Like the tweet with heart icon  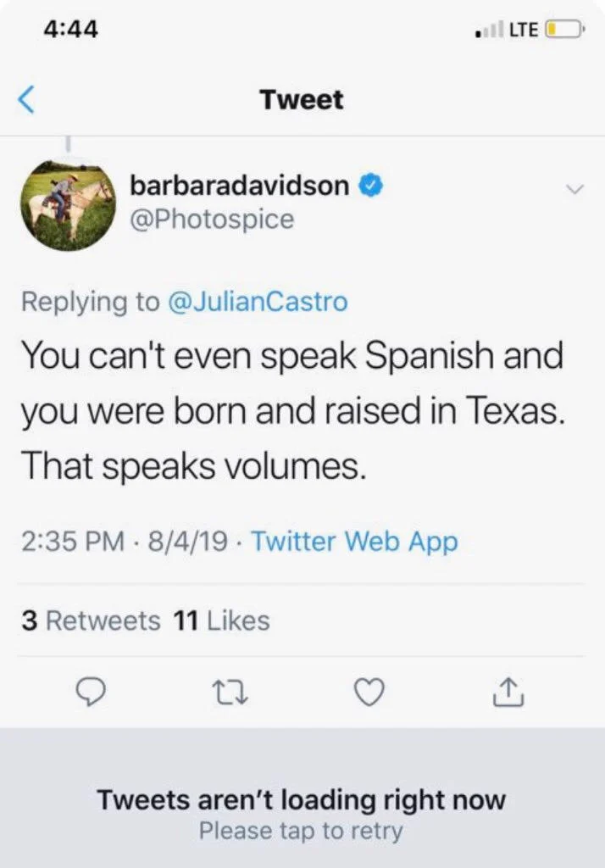pyautogui.click(x=369, y=694)
